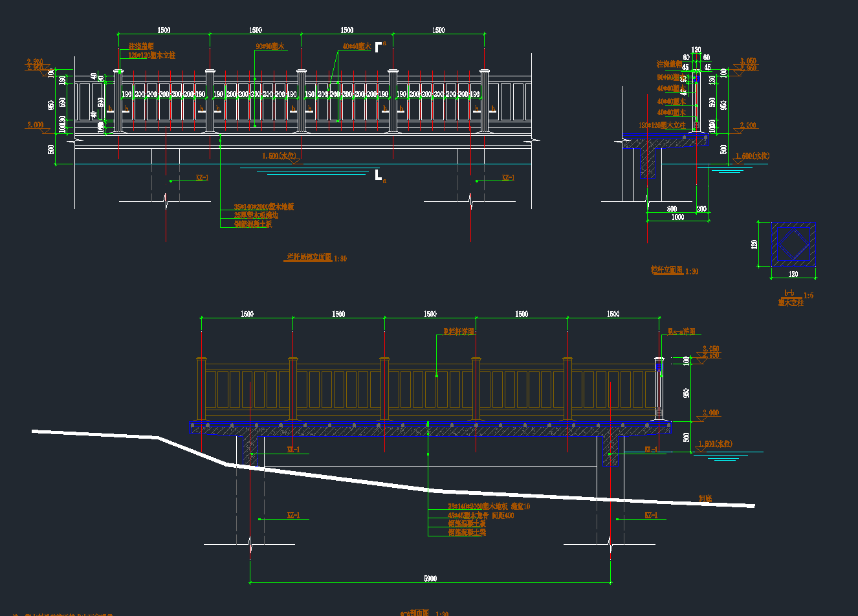
Task: Click the upper section cut marker 'a'
Action: click(379, 47)
